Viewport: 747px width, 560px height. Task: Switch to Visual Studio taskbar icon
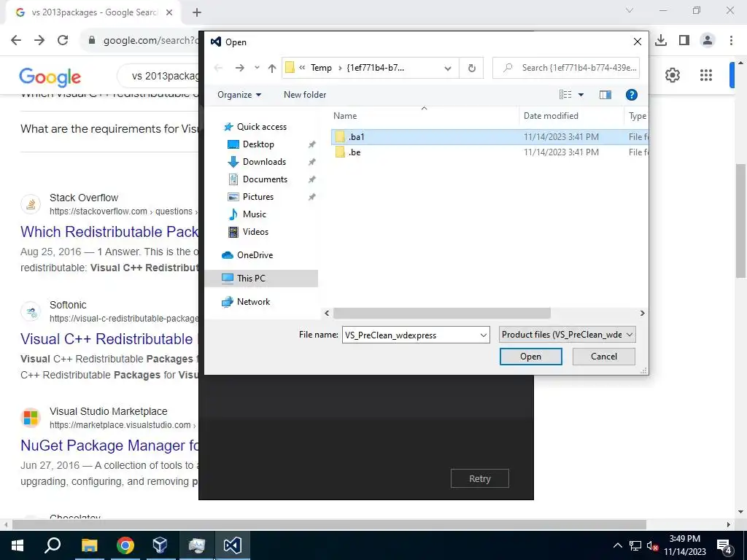tap(233, 545)
